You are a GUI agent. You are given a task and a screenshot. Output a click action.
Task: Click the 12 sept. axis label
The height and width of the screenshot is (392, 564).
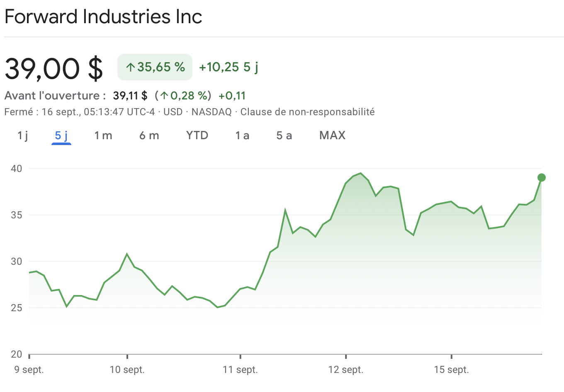345,370
